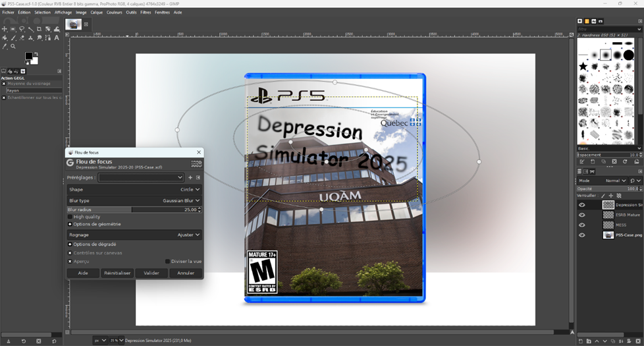Hide the ESRB Mature layer
Screen dimensions: 644x346
pyautogui.click(x=581, y=215)
